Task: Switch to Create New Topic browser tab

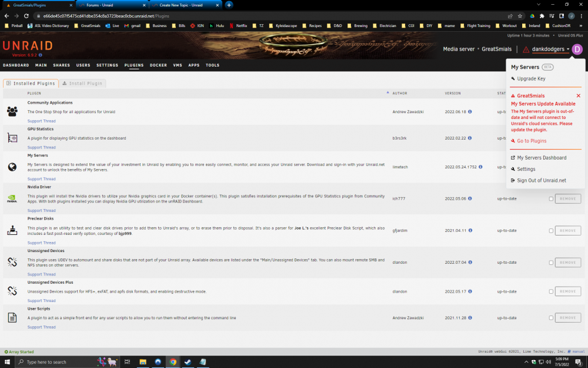Action: click(185, 5)
